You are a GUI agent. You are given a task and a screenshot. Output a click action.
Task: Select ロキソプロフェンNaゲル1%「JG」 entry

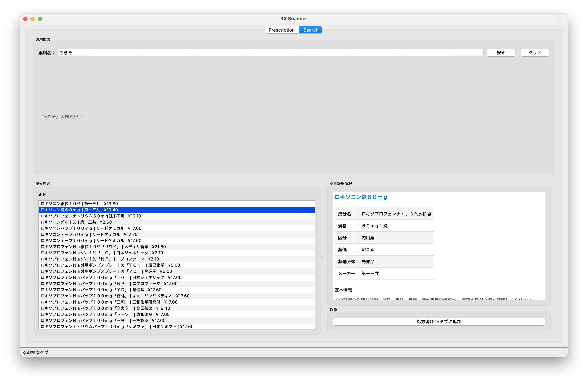point(102,253)
